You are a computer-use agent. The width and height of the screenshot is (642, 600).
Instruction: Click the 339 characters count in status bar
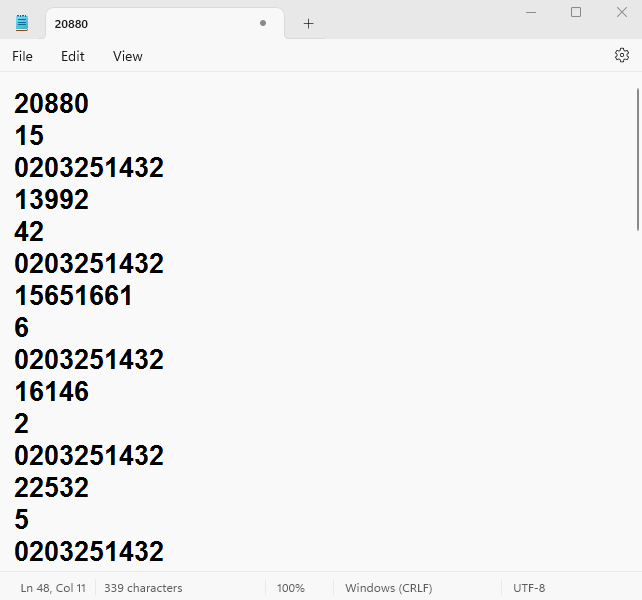(x=143, y=588)
